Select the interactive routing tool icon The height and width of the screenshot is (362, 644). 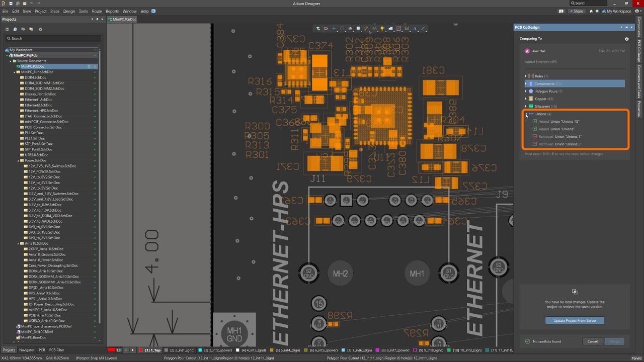pyautogui.click(x=366, y=29)
